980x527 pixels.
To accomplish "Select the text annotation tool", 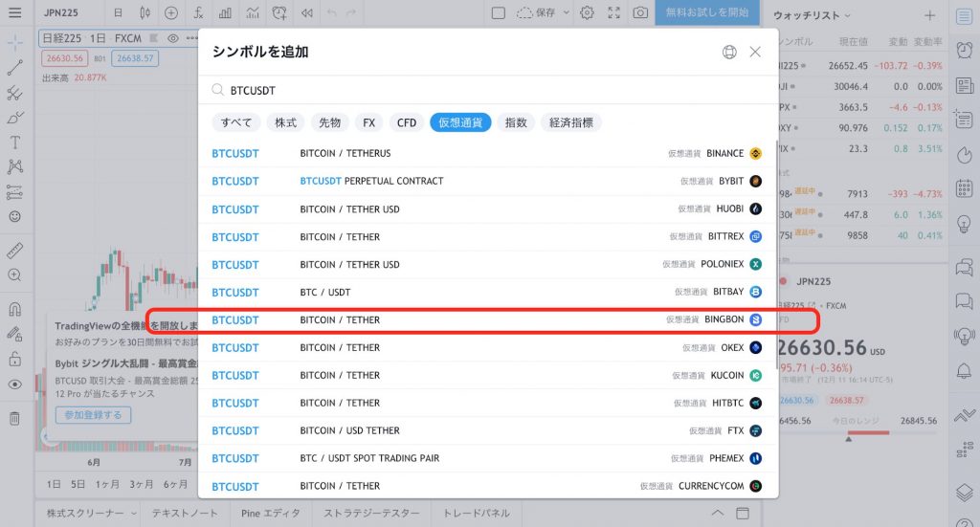I will tap(15, 143).
